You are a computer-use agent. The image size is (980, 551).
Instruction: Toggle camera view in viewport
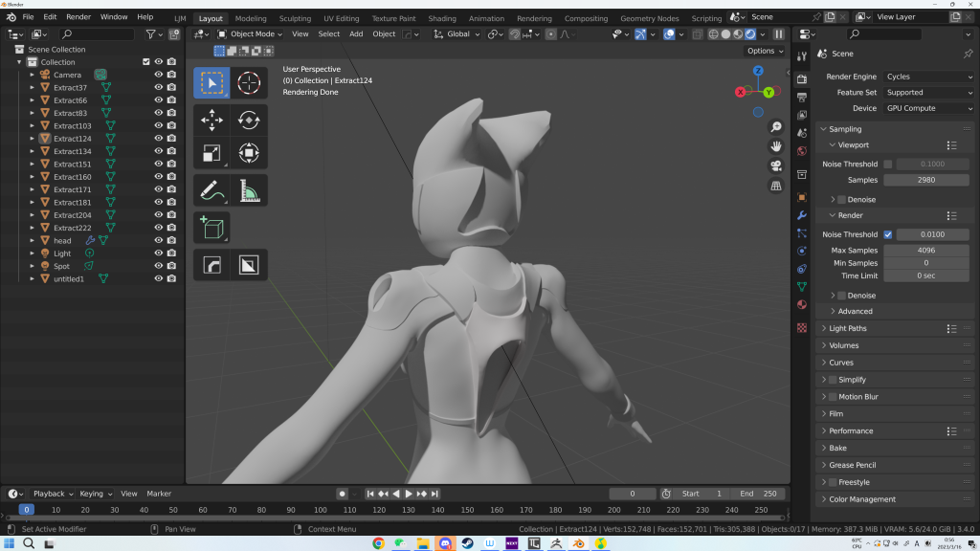(776, 165)
